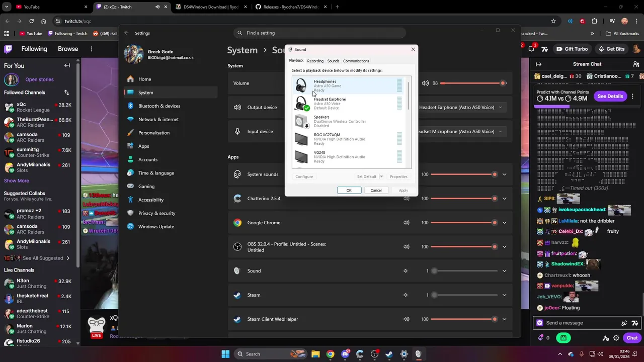Image resolution: width=644 pixels, height=362 pixels.
Task: Mute OBS 32.0.4 app volume
Action: tap(406, 247)
